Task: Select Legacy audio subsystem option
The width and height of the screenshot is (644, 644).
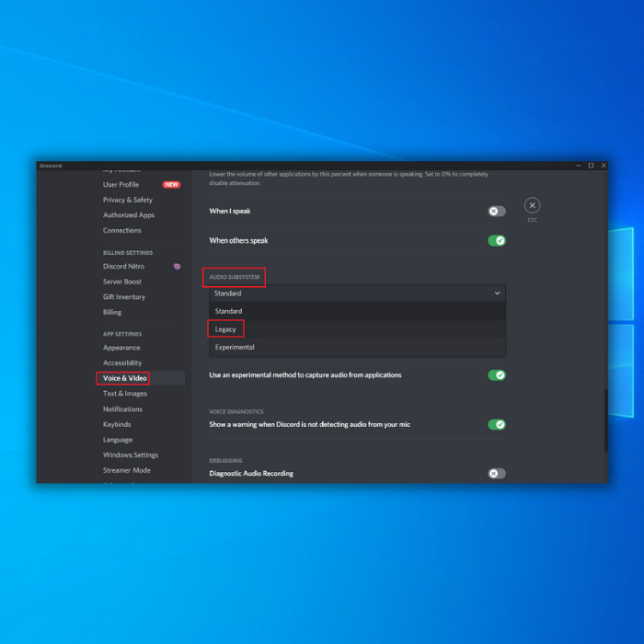Action: 357,329
